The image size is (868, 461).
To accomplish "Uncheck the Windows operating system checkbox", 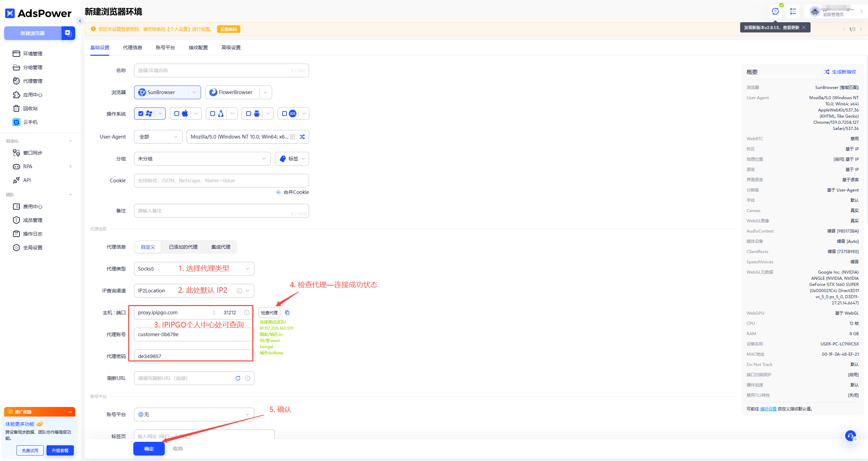I will 141,114.
